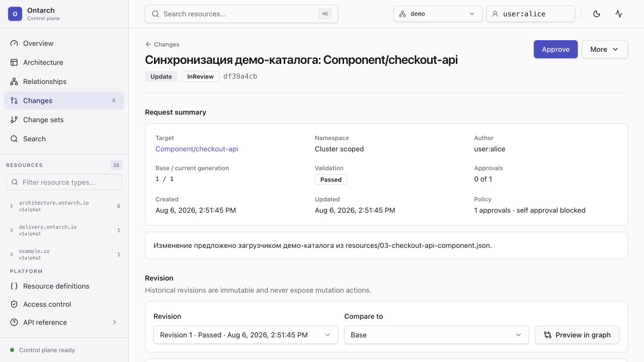Screen dimensions: 644x362
Task: Click the Changes pull-request icon
Action: (x=14, y=101)
